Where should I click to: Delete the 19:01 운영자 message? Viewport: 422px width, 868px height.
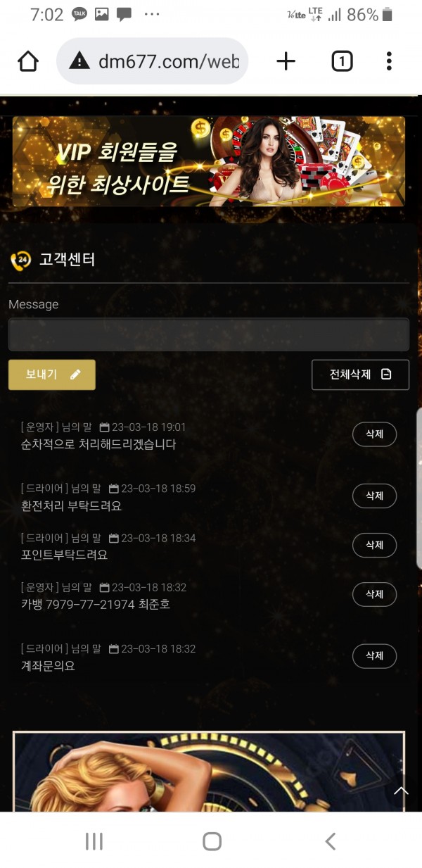pyautogui.click(x=374, y=434)
